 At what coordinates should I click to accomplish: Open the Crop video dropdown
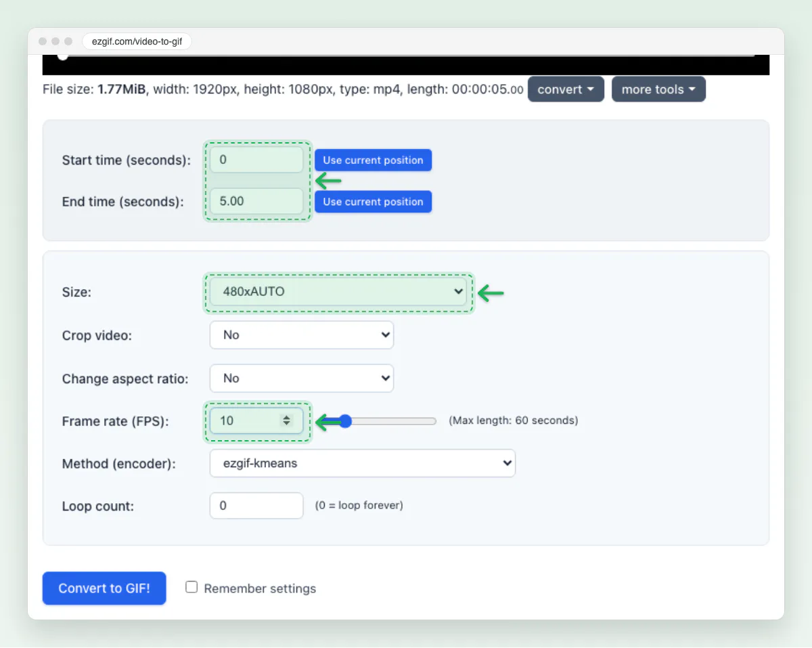coord(302,335)
